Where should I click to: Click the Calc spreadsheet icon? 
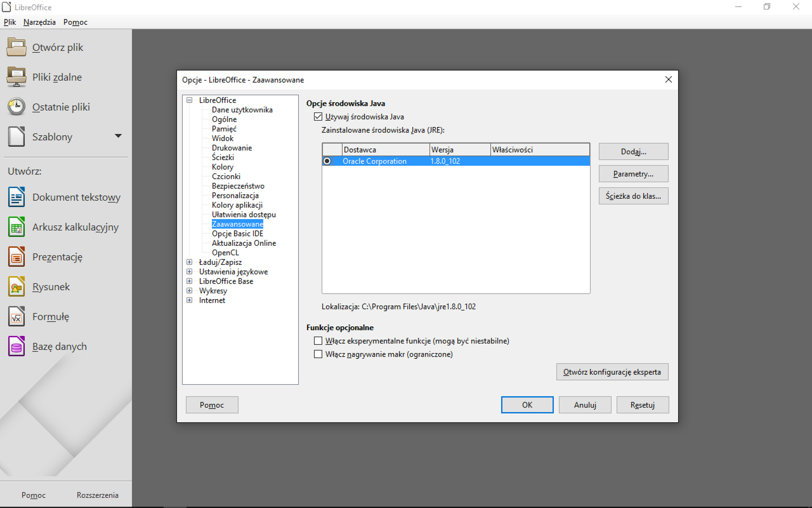pyautogui.click(x=16, y=227)
